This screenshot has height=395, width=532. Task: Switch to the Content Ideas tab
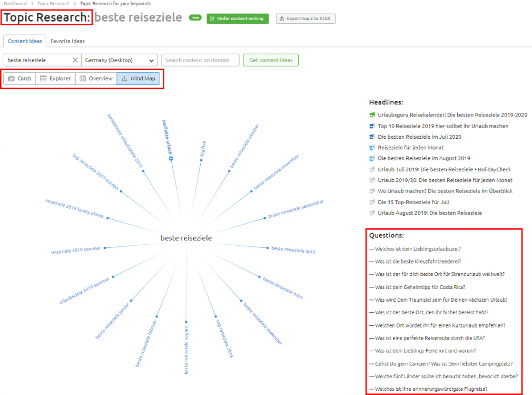(x=25, y=41)
